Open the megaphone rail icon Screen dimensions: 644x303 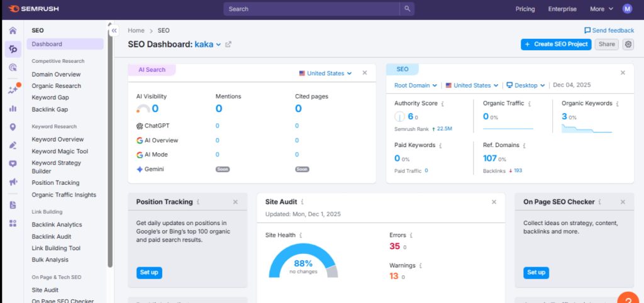pos(13,182)
